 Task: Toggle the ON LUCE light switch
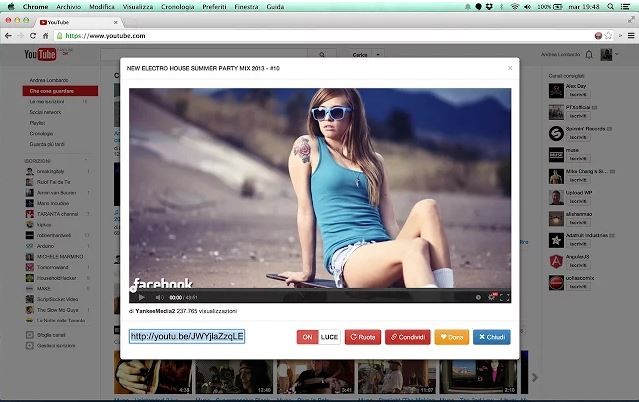319,337
